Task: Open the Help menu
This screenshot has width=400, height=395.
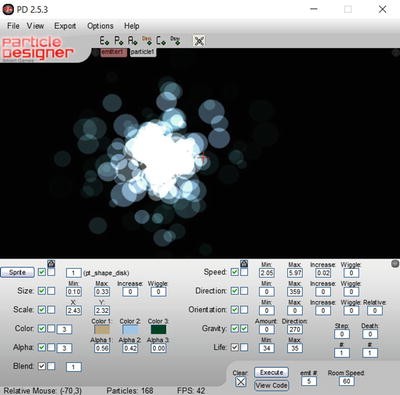Action: [x=132, y=26]
